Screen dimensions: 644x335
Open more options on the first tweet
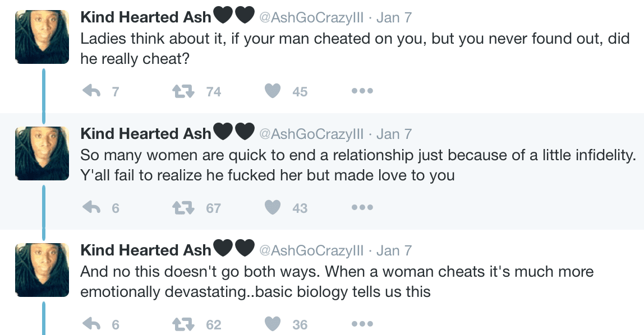click(x=362, y=91)
